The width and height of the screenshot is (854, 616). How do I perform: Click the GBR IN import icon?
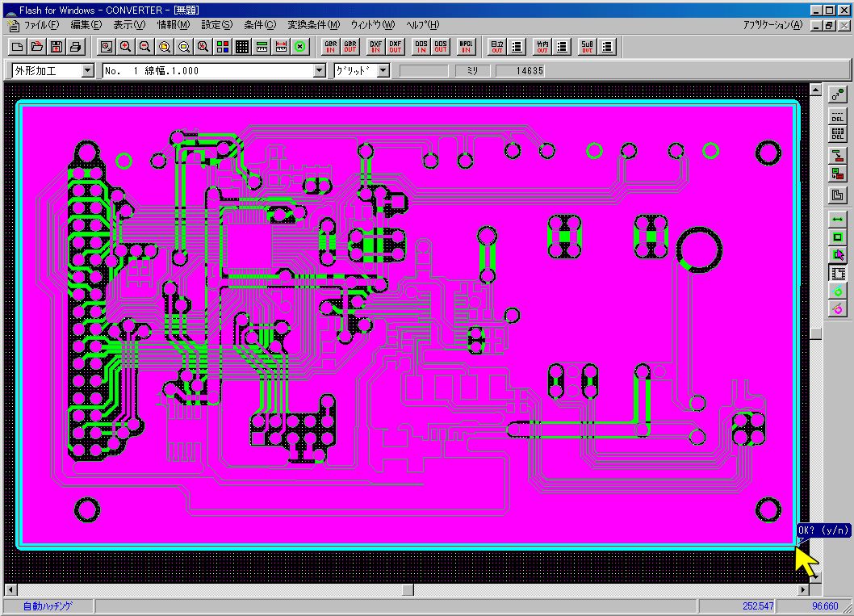[x=330, y=47]
